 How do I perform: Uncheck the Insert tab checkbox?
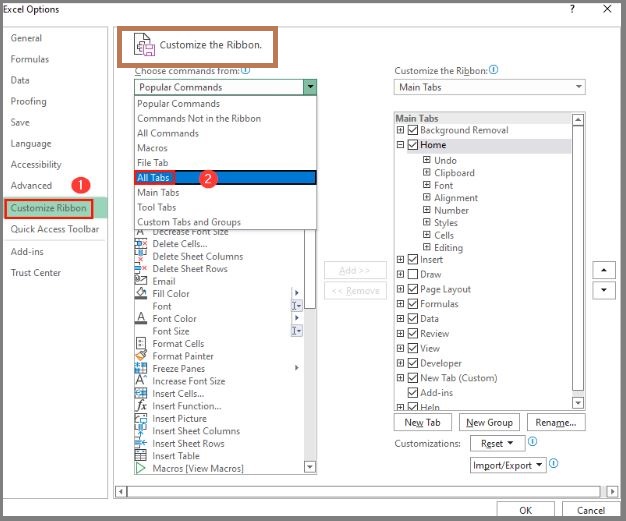tap(413, 260)
